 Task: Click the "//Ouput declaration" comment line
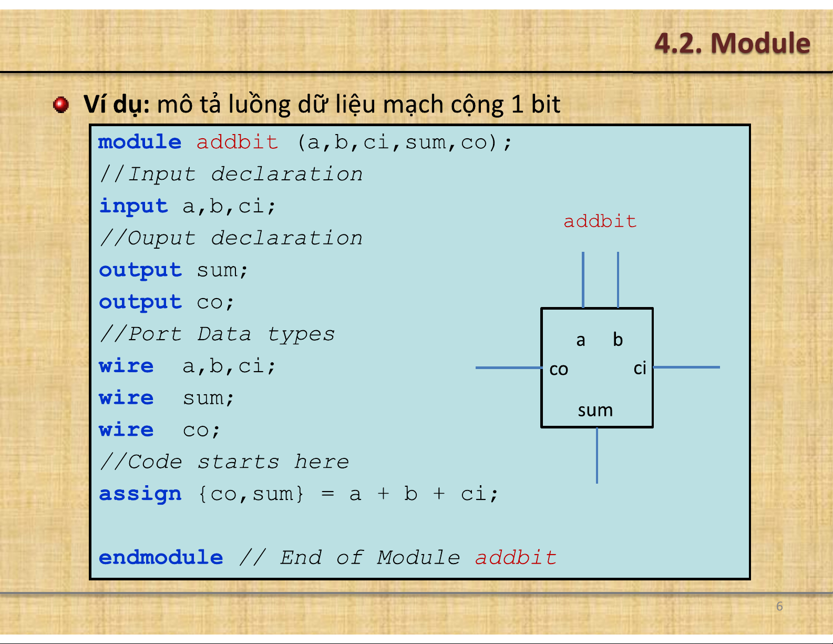coord(231,238)
